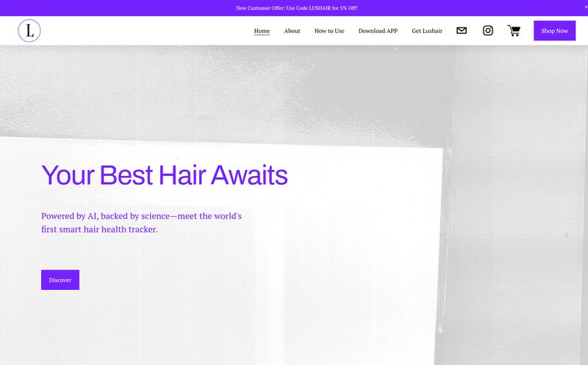Click the New Customer Offer LUSHAIR banner text
588x365 pixels.
297,8
